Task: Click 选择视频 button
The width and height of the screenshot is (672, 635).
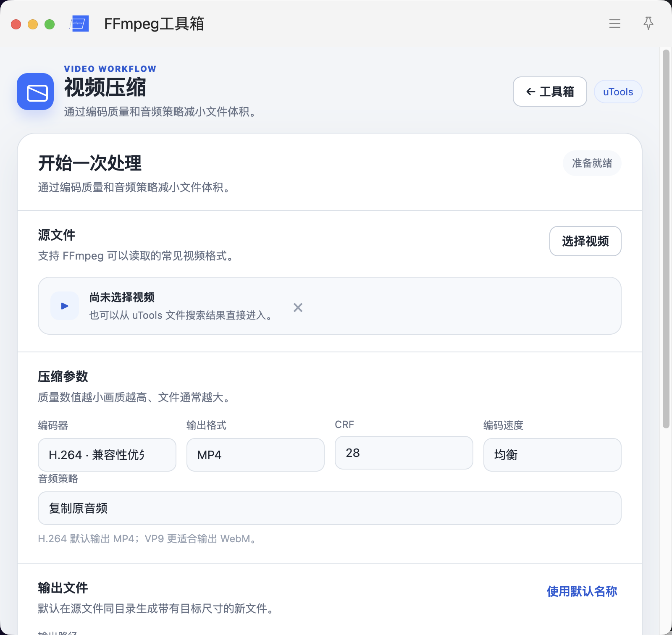Action: (585, 241)
